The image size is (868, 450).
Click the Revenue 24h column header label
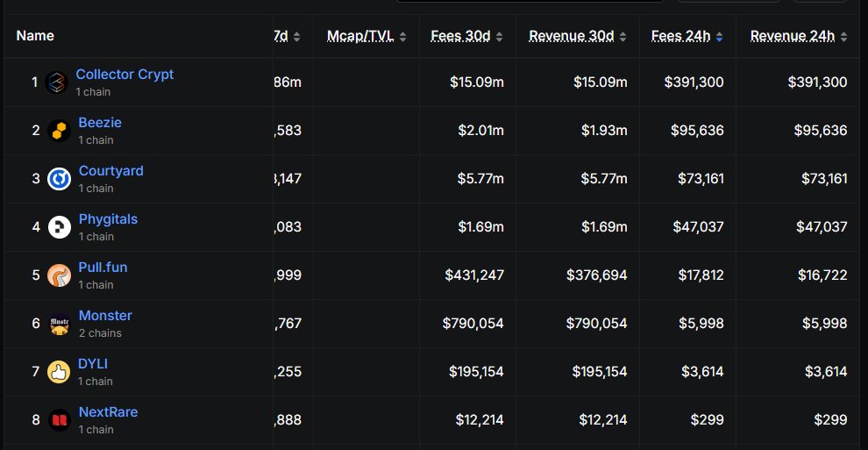click(793, 36)
